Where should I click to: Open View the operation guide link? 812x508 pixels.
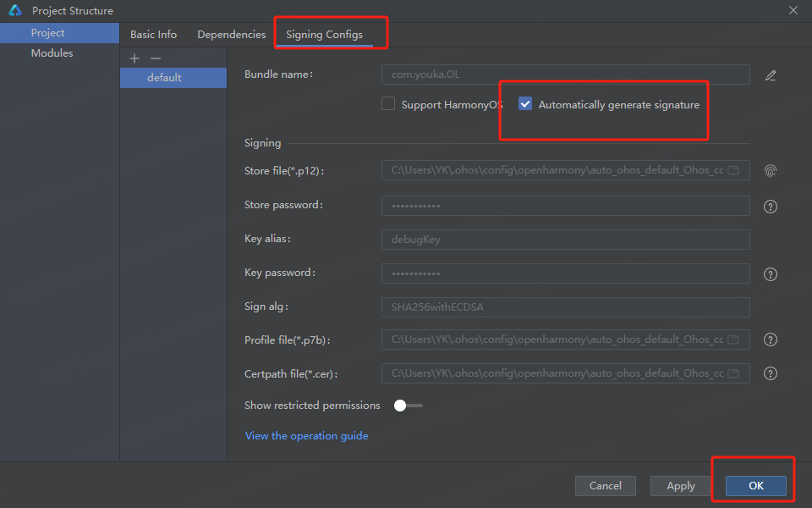click(306, 436)
